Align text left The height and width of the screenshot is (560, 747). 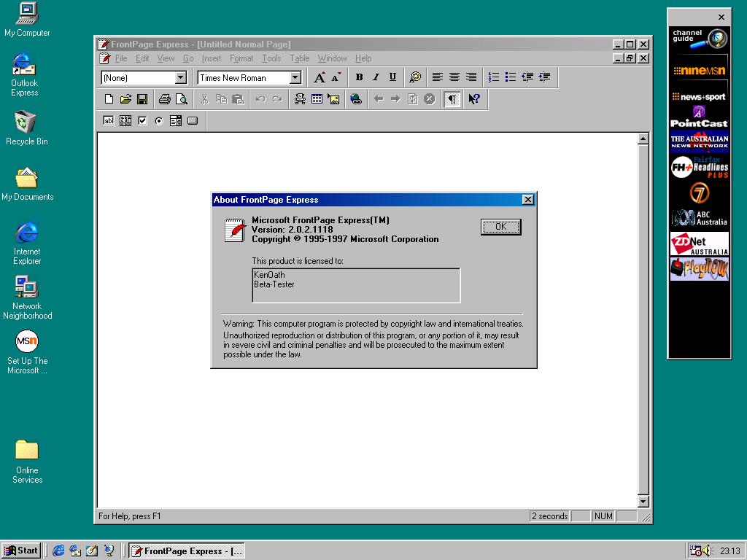[438, 77]
